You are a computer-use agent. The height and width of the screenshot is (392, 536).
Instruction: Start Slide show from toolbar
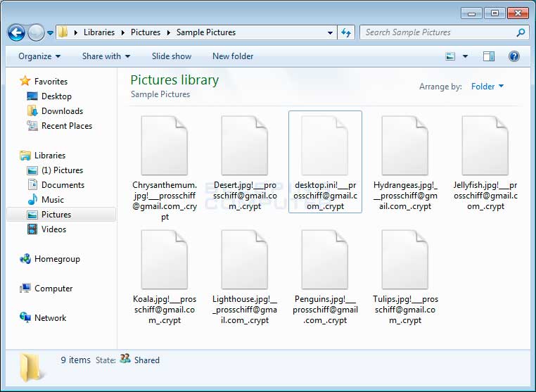pyautogui.click(x=172, y=56)
